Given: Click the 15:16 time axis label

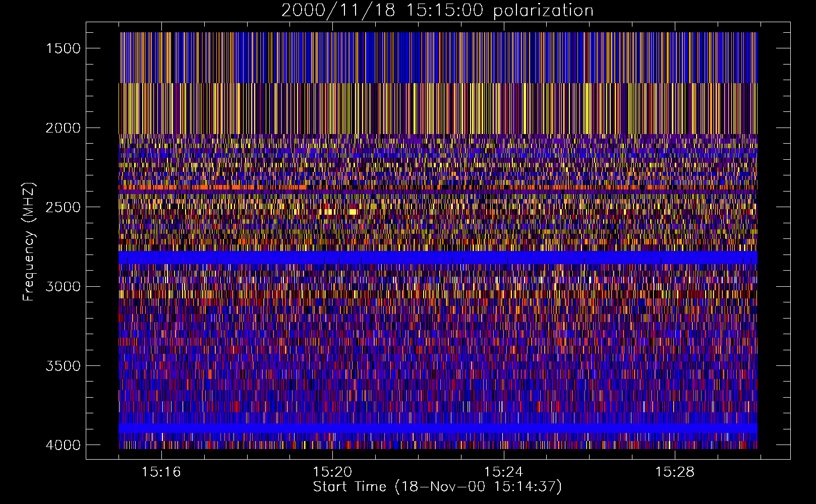Looking at the screenshot, I should tap(161, 472).
